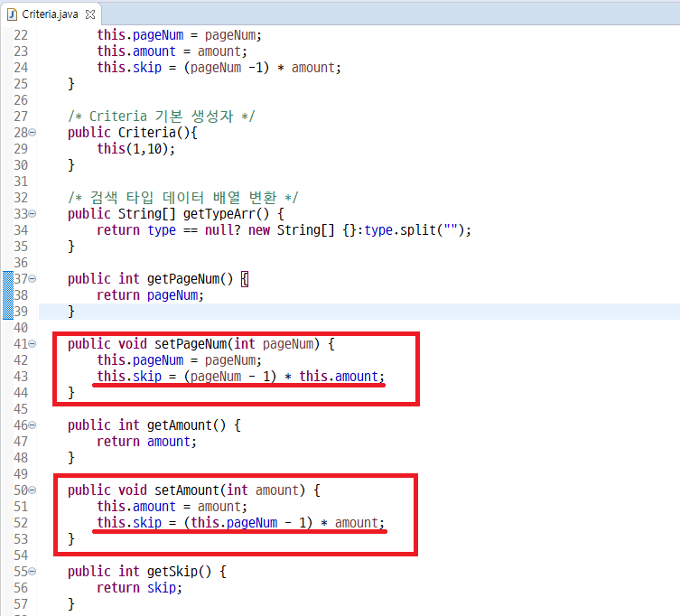Image resolution: width=680 pixels, height=616 pixels.
Task: Click 'return pageNum;' on line 38
Action: coord(150,295)
